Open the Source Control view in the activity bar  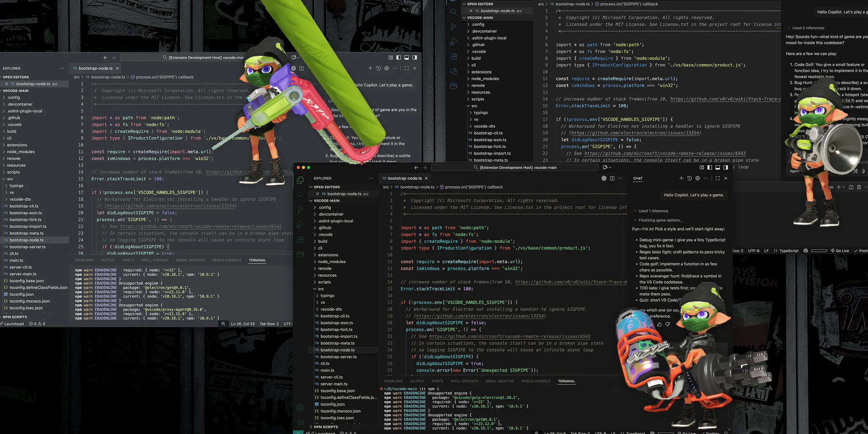coord(300,210)
